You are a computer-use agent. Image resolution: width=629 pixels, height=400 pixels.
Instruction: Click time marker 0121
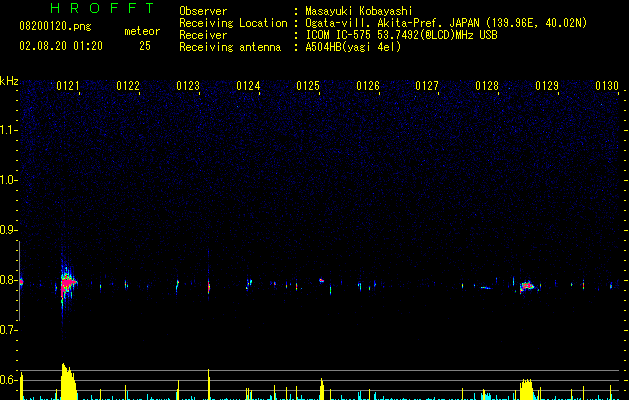68,86
